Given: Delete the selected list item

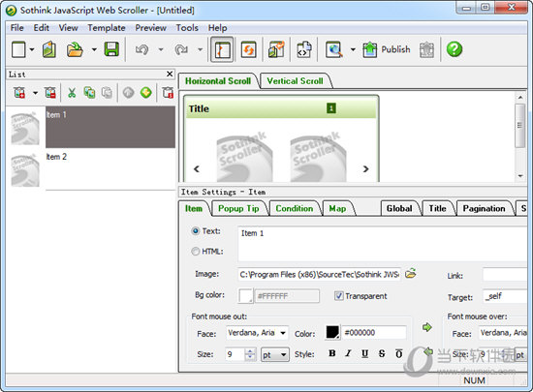Looking at the screenshot, I should (x=50, y=92).
